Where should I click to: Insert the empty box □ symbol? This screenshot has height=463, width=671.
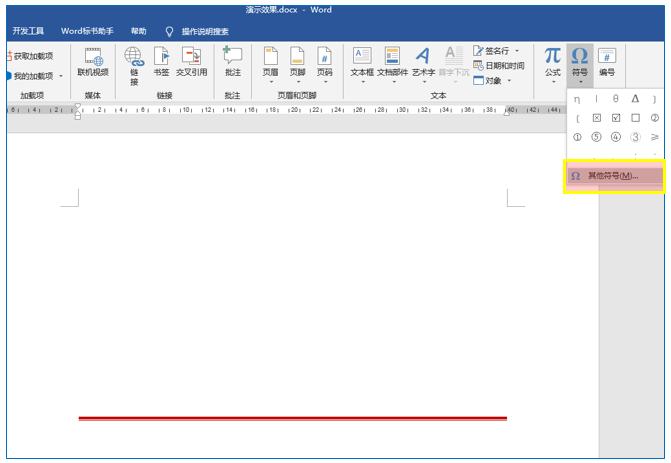[635, 118]
